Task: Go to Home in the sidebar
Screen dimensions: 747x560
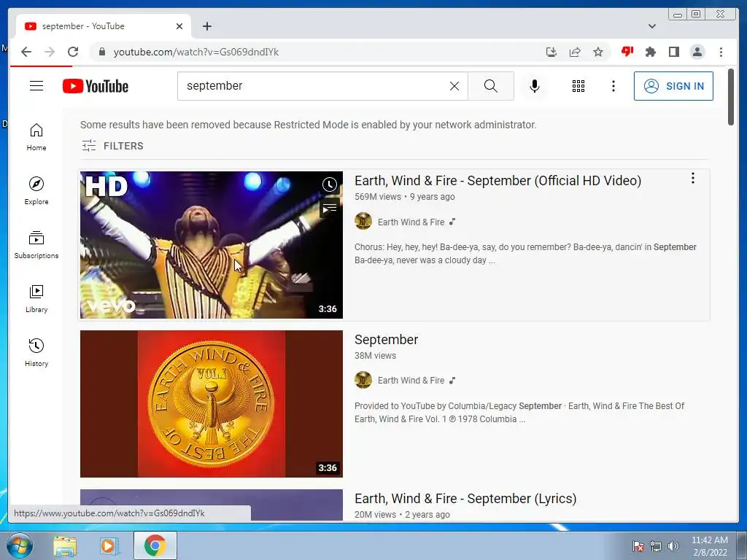Action: click(36, 137)
